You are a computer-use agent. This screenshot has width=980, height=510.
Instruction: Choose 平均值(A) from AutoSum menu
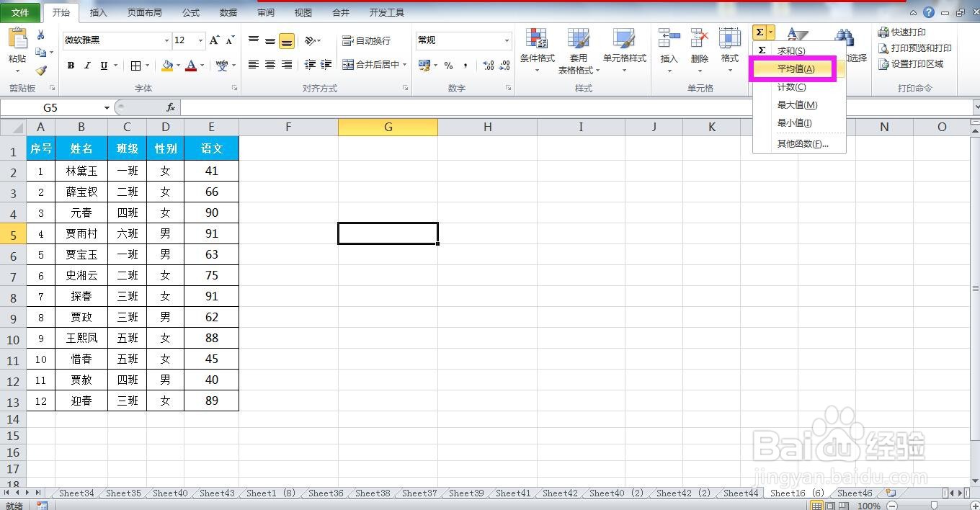point(796,69)
